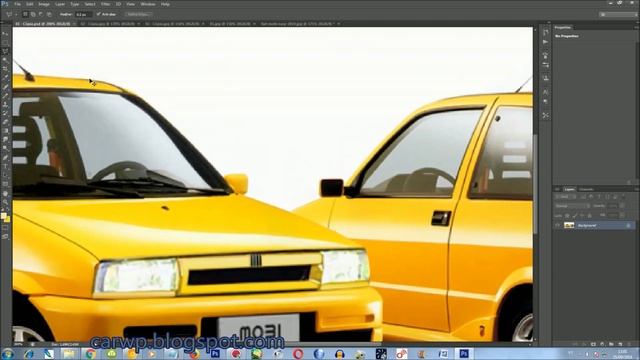Open the collapsed History panel icon
The image size is (640, 360).
546,32
